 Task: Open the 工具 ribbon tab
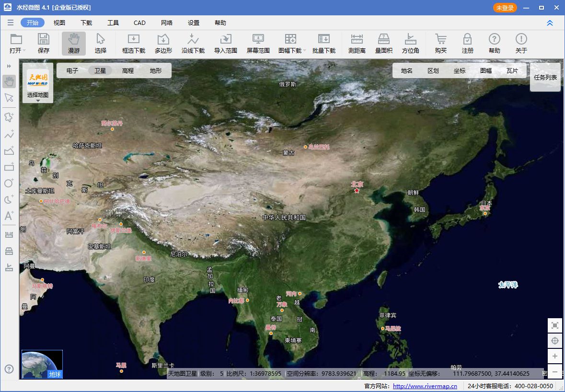(x=113, y=23)
